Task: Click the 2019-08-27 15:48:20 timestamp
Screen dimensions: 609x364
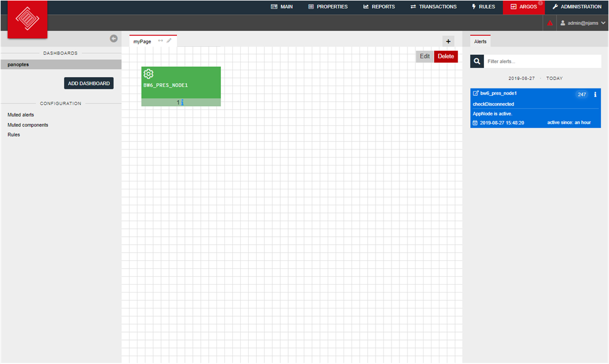Action: (x=502, y=123)
